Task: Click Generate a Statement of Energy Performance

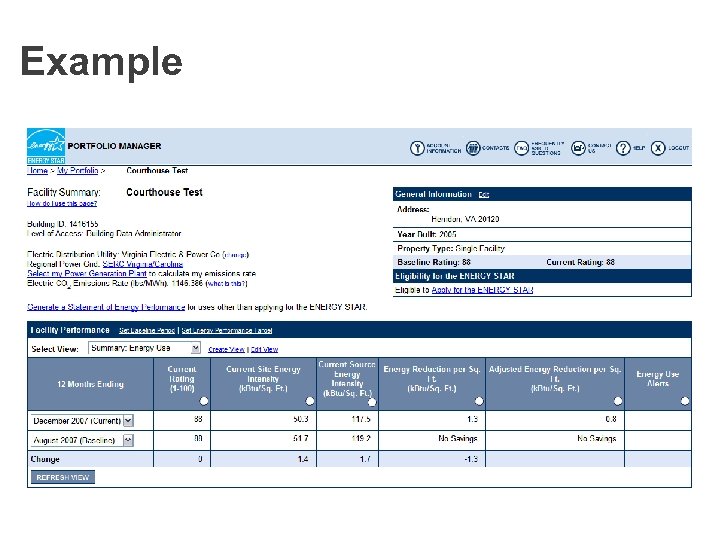Action: point(106,307)
